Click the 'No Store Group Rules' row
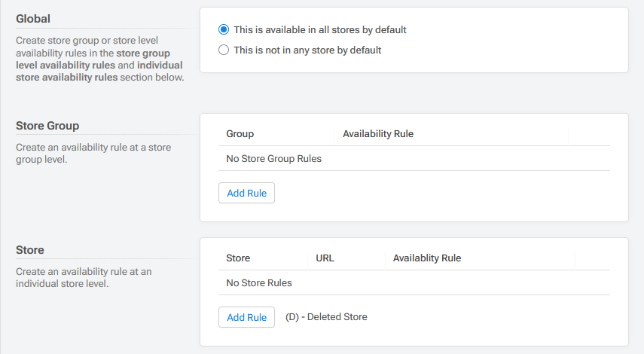Viewport: 644px width, 354px height. [414, 158]
